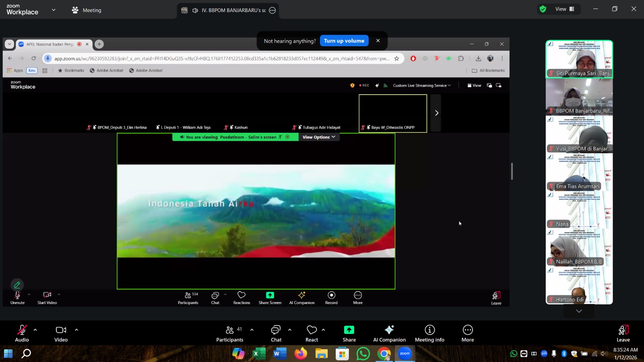
Task: Open the View layout menu
Action: click(564, 9)
